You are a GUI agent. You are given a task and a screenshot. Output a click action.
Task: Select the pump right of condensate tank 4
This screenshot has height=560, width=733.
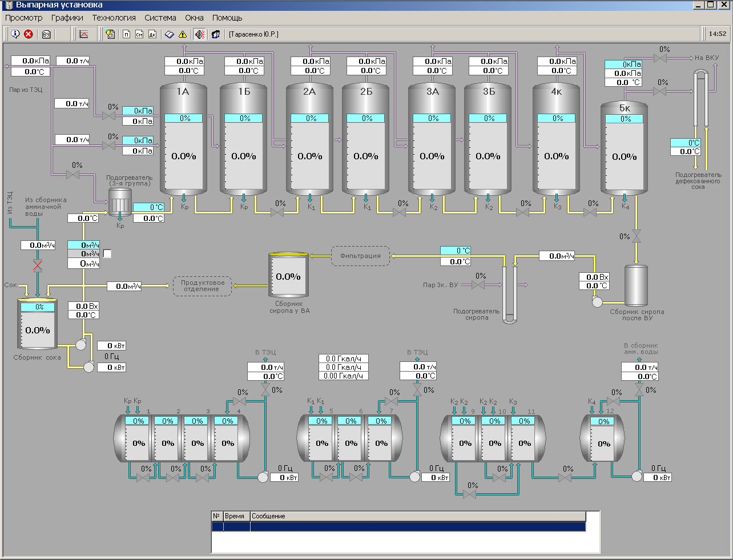click(x=263, y=477)
